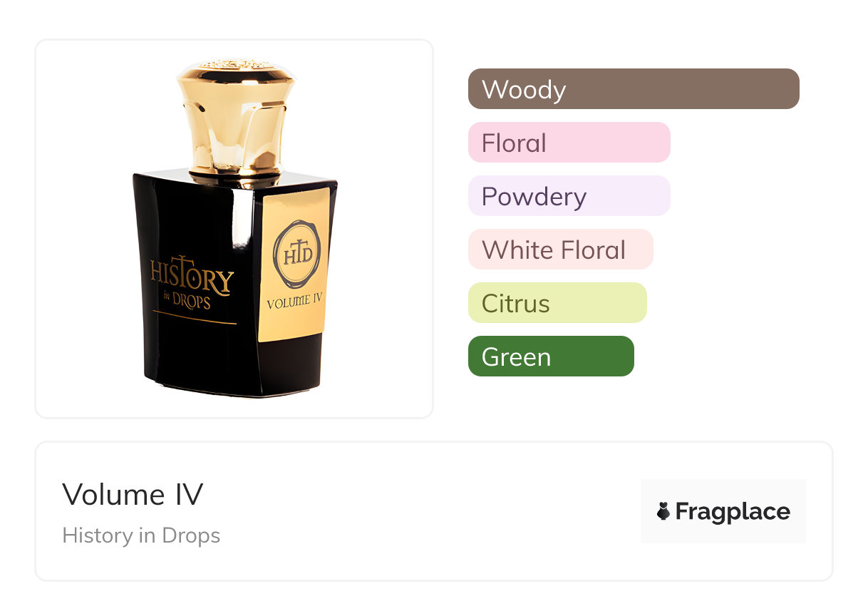Click the gold bottle cap
This screenshot has height=616, width=868.
[x=237, y=118]
